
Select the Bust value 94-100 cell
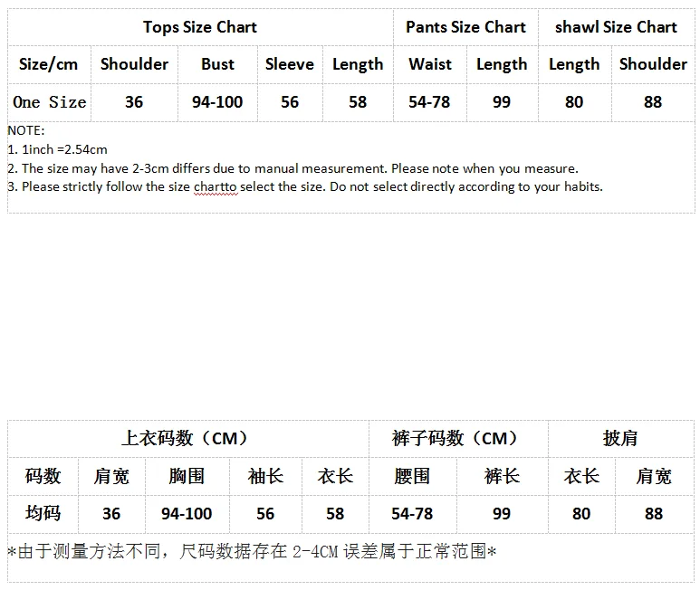217,102
